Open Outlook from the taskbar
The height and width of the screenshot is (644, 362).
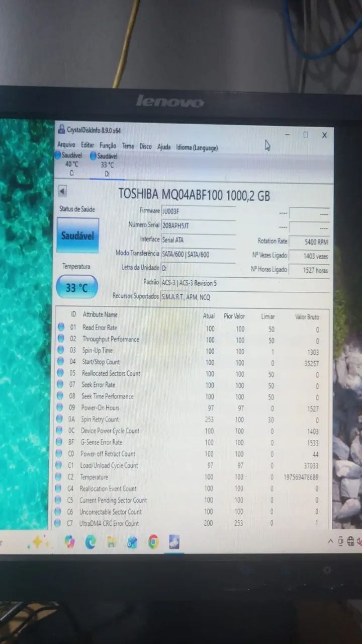pyautogui.click(x=132, y=542)
